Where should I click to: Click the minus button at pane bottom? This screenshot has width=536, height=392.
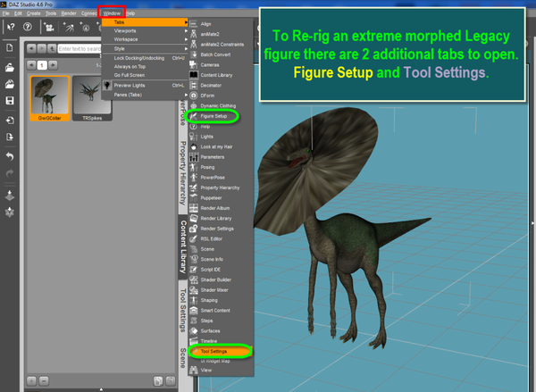tap(44, 380)
